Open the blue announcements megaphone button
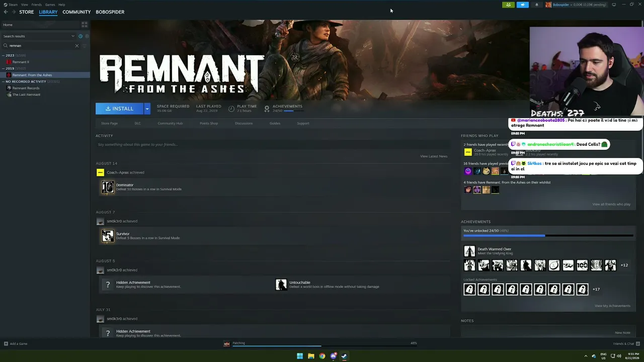The width and height of the screenshot is (644, 362). [x=522, y=5]
